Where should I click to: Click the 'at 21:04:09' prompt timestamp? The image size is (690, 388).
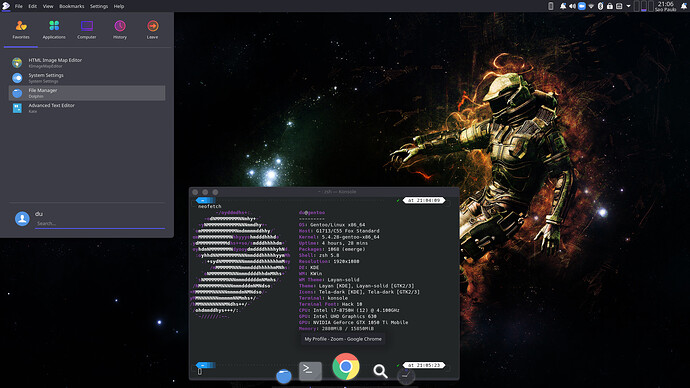[424, 200]
